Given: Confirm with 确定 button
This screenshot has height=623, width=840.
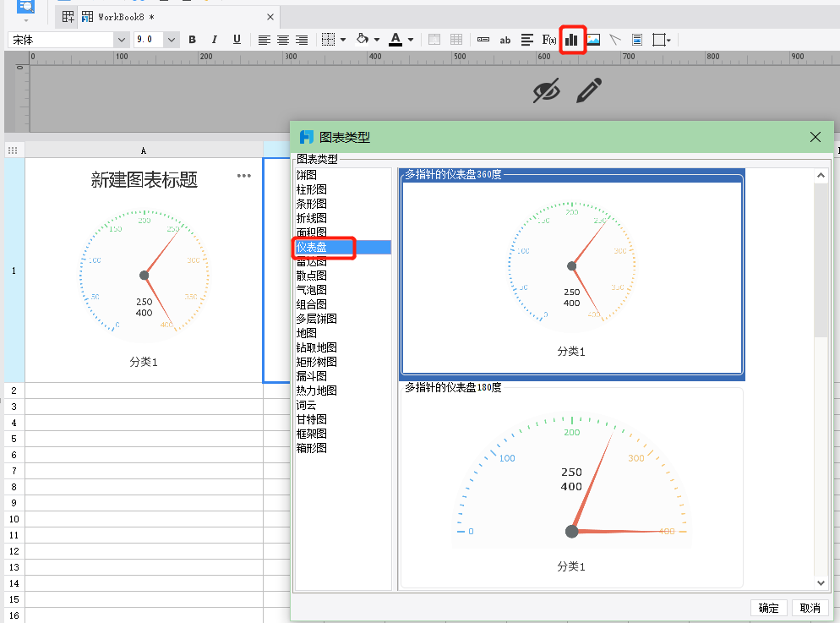Looking at the screenshot, I should click(769, 608).
